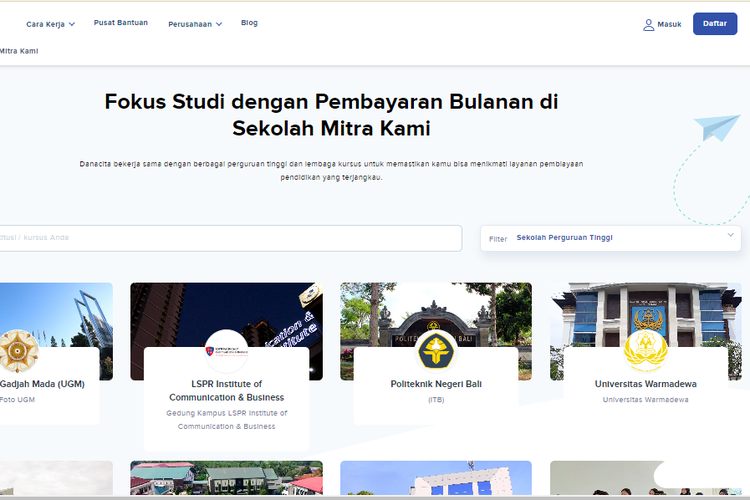The height and width of the screenshot is (500, 750).
Task: Open the Gadjah Mada (UGM) card title
Action: click(42, 384)
